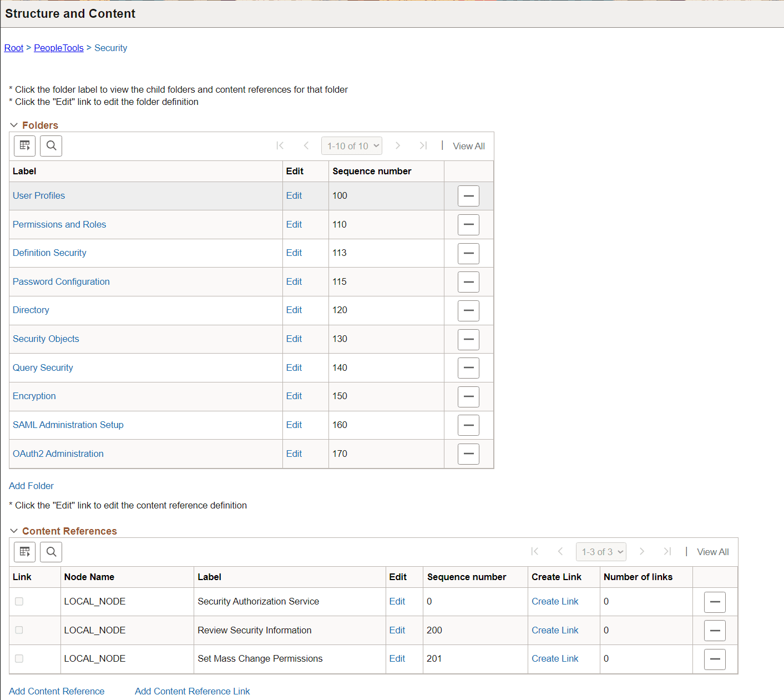The height and width of the screenshot is (700, 784).
Task: Collapse the Folders section
Action: 14,125
